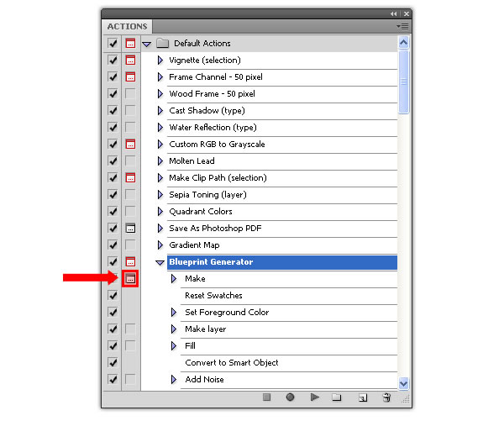Select Convert to Smart Object step
504x421 pixels.
click(289, 363)
